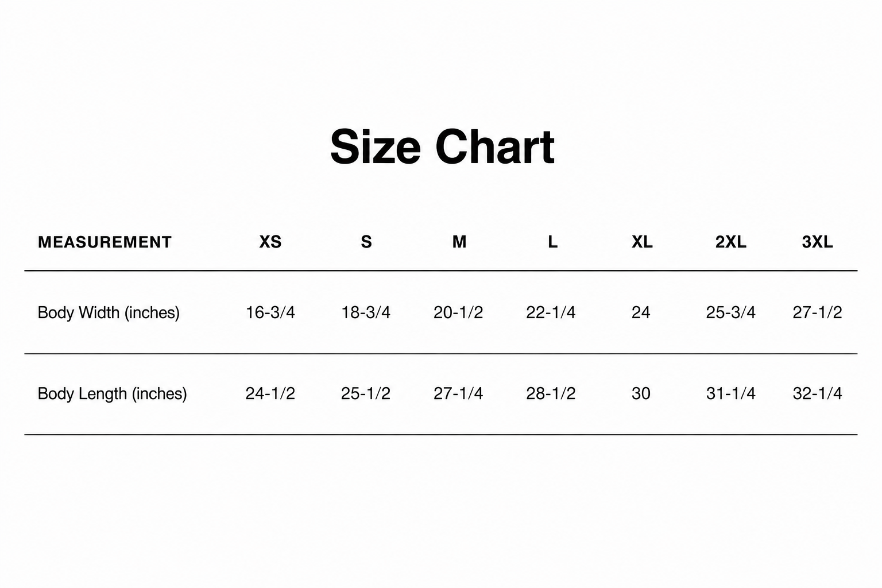The width and height of the screenshot is (882, 588).
Task: Click the 27-1/2 width for 3XL
Action: 817,312
